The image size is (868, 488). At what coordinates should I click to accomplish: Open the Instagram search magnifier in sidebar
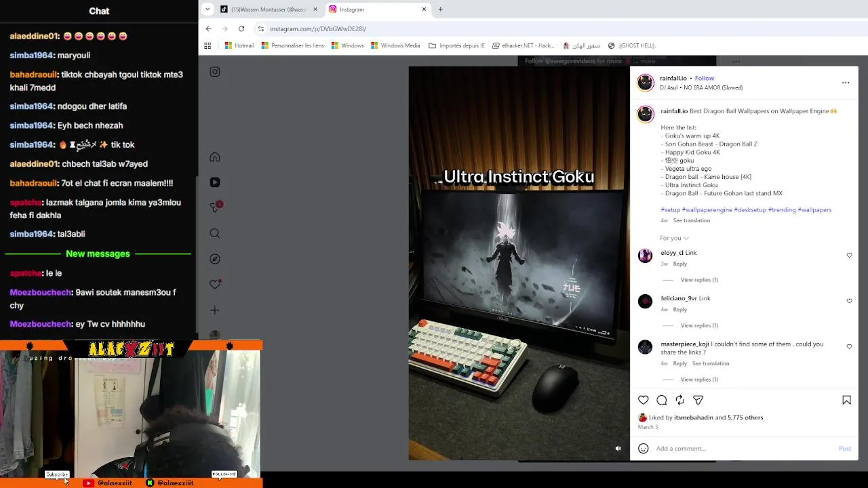[x=215, y=233]
